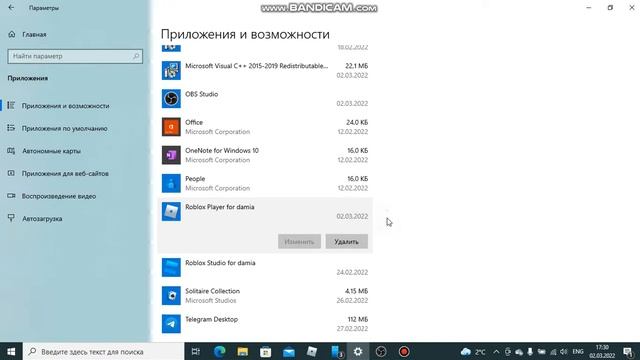Select the OBS Studio list entry

[265, 99]
